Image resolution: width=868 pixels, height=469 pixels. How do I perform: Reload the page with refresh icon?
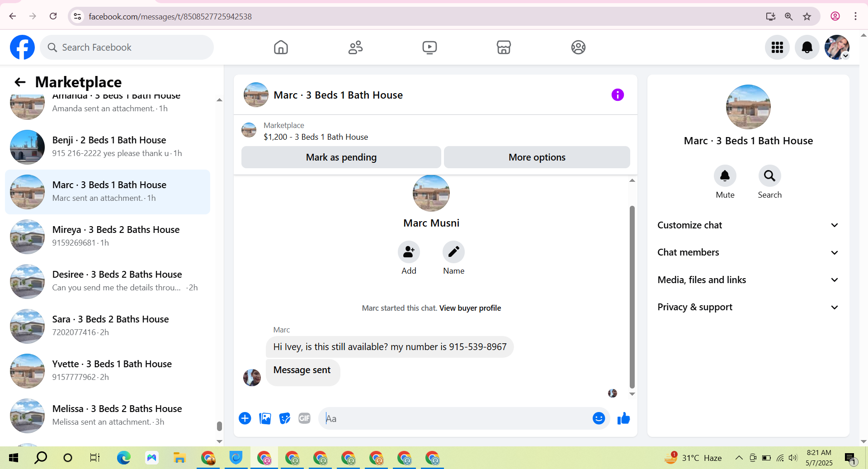tap(53, 16)
